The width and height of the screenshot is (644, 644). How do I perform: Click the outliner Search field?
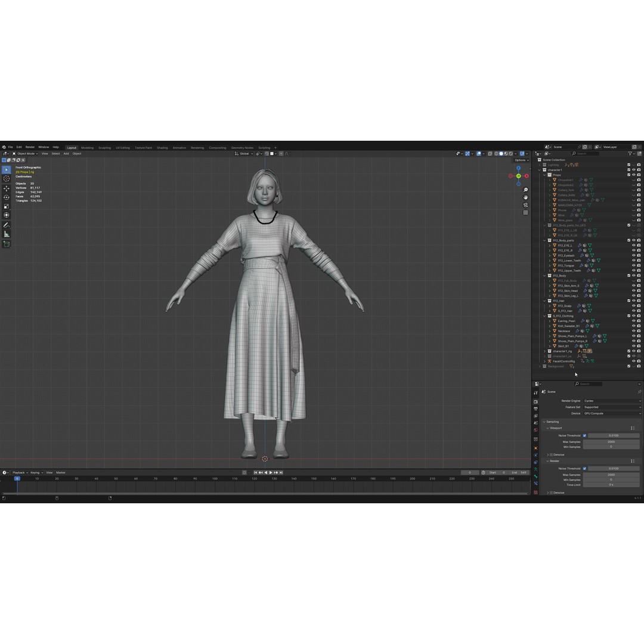point(586,154)
